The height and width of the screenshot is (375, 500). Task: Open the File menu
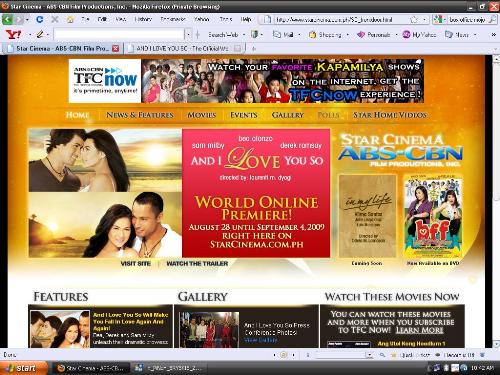(x=85, y=19)
